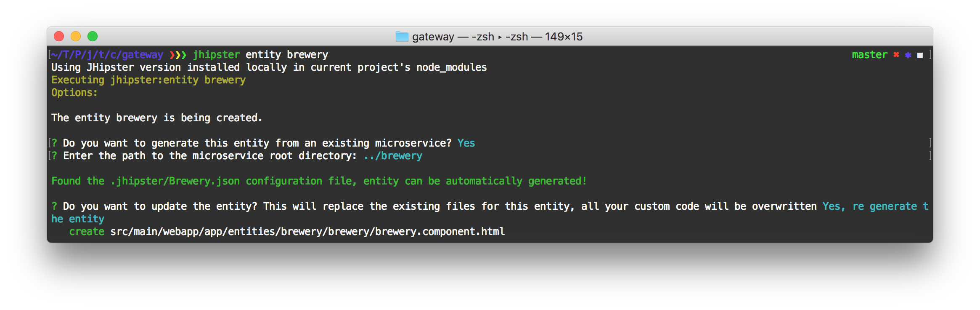980x310 pixels.
Task: Click the '../brewery' path answer
Action: coord(393,156)
